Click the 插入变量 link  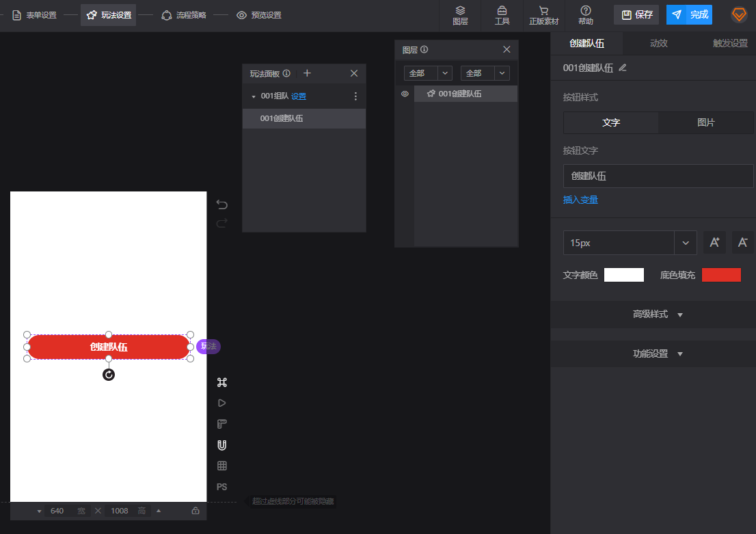580,200
